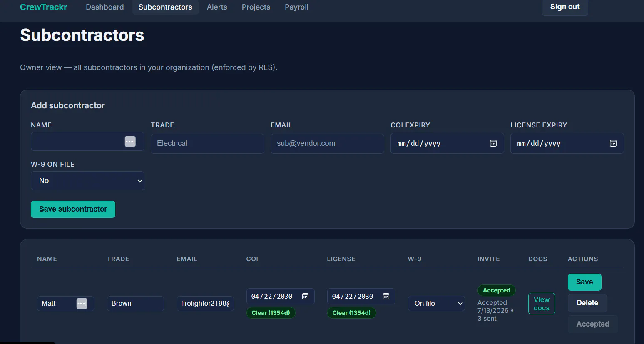Viewport: 644px width, 344px height.
Task: Focus the Trade field with Electrical placeholder
Action: click(x=207, y=143)
